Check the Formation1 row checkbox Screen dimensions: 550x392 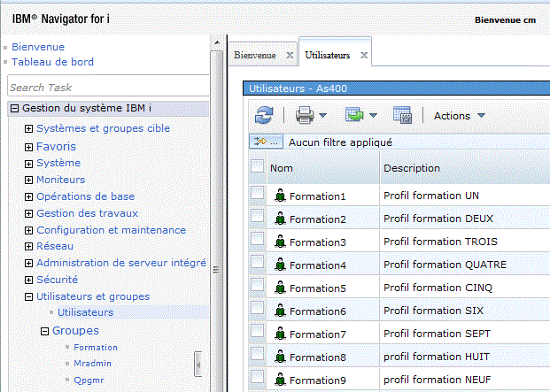click(x=257, y=193)
